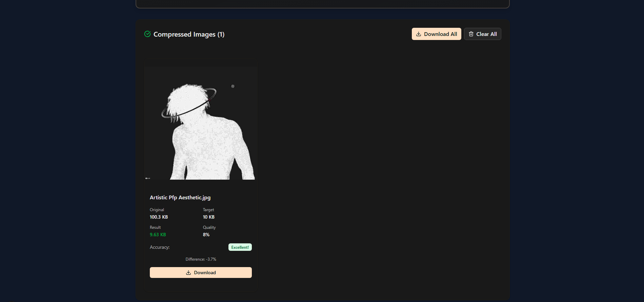Click the registered symbol in the image preview
This screenshot has height=302, width=644.
pos(233,86)
